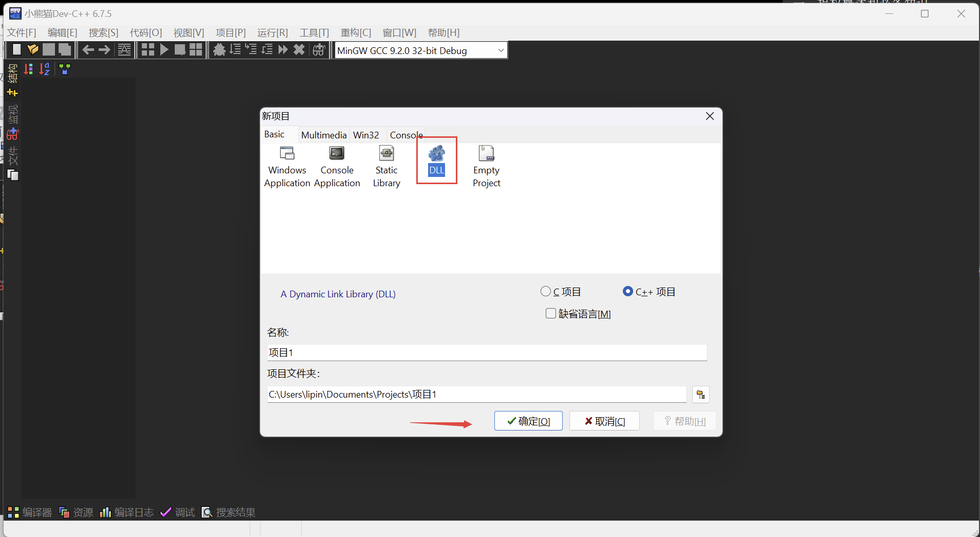This screenshot has height=537, width=980.
Task: Switch to the Console tab
Action: coord(406,135)
